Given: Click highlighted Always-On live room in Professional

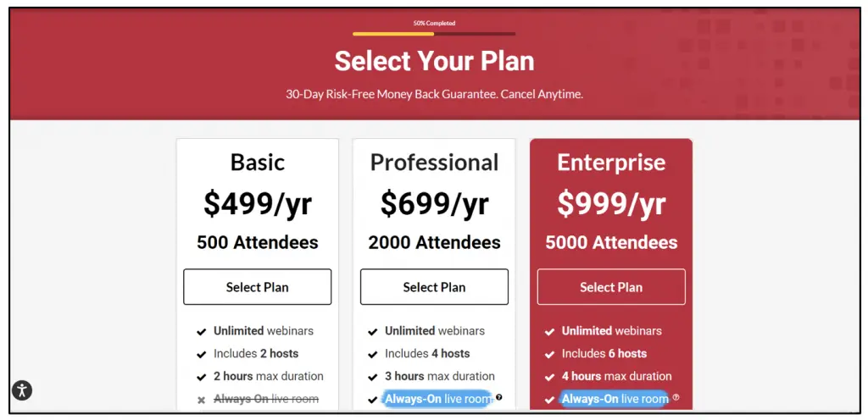Looking at the screenshot, I should 437,399.
